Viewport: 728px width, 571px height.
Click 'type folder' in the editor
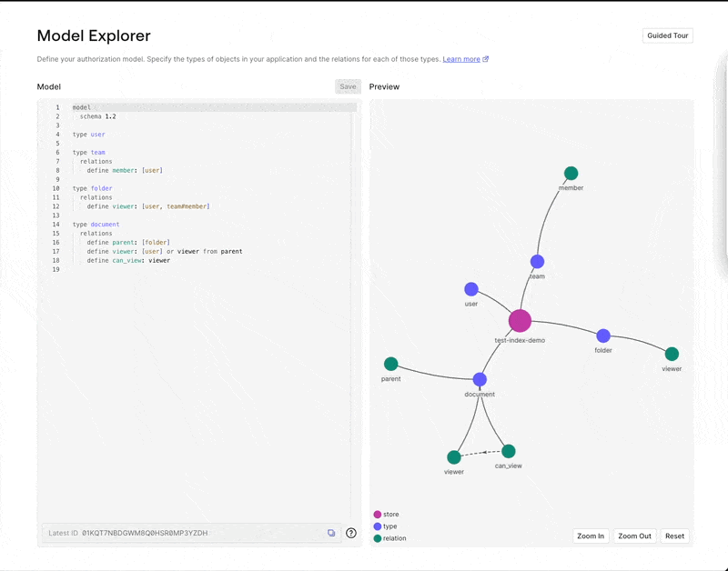click(93, 188)
